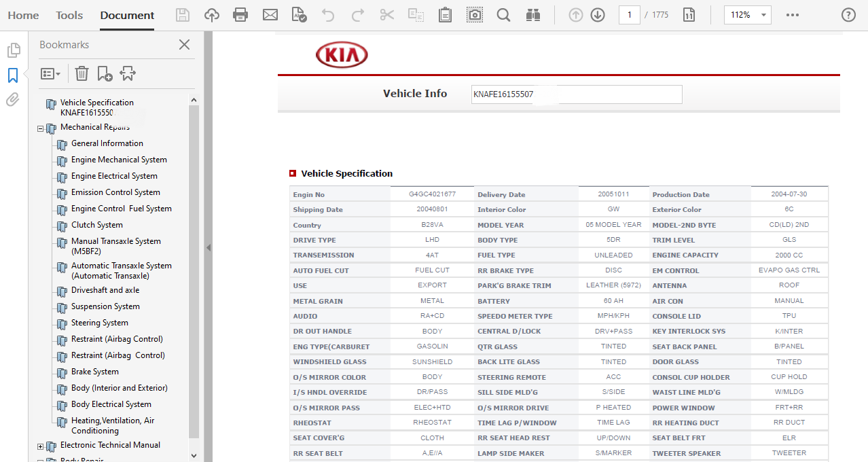Click the page number input field
This screenshot has height=462, width=868.
(629, 15)
